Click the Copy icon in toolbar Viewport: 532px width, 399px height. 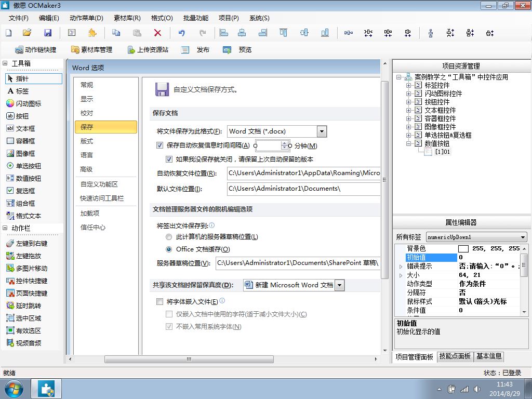pyautogui.click(x=116, y=33)
